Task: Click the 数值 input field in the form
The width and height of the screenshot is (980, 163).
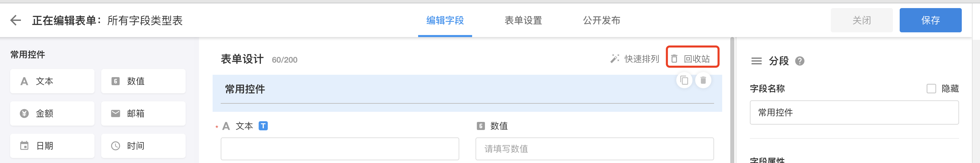Action: point(594,149)
